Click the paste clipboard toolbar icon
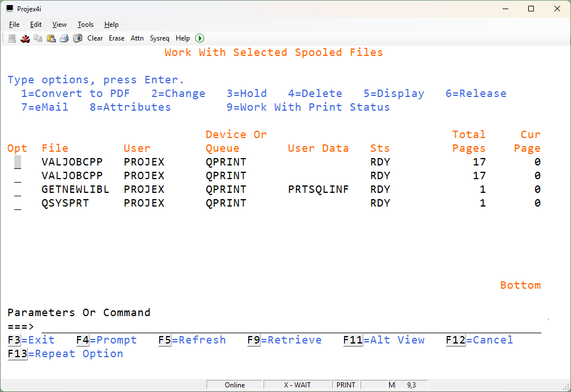571x392 pixels. coord(51,38)
